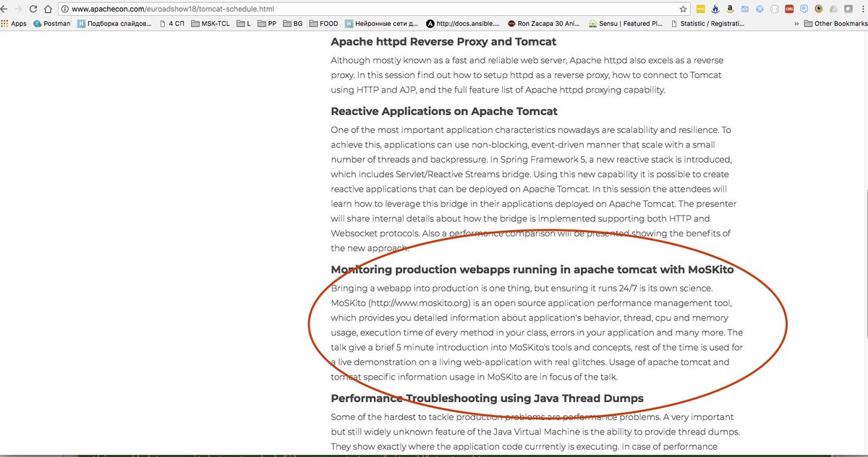Open the browser home page
868x457 pixels.
(47, 9)
